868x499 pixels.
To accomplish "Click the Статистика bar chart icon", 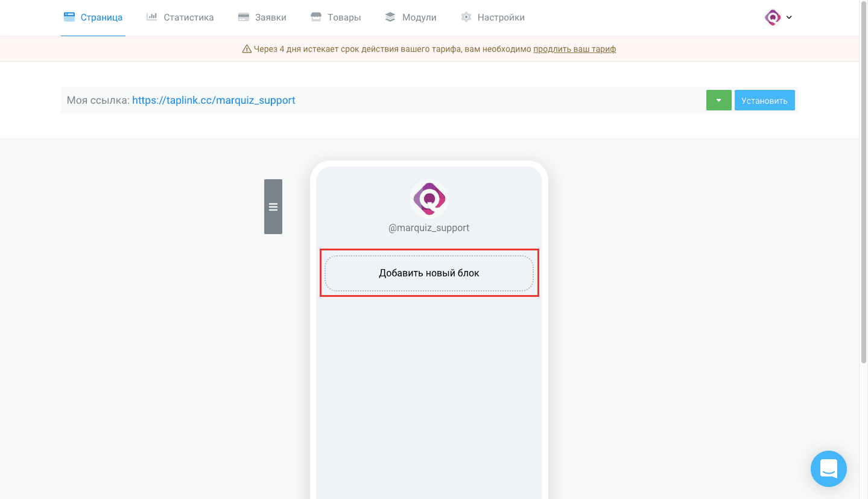I will point(152,17).
